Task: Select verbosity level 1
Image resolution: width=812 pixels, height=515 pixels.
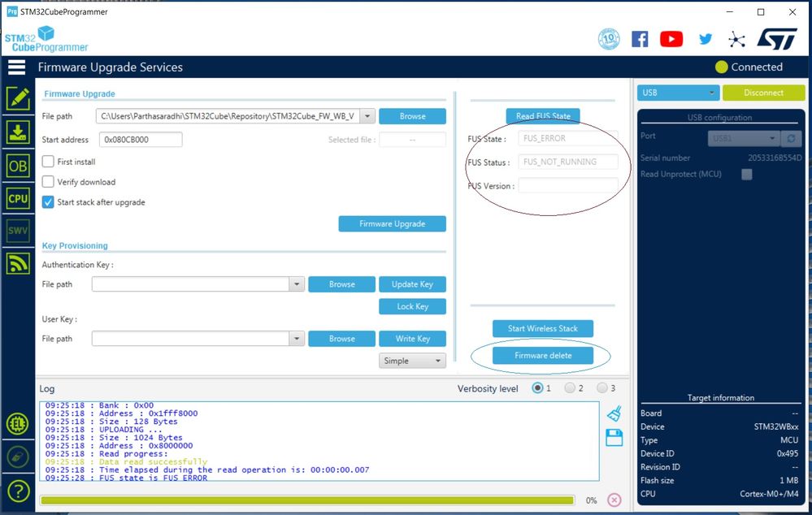Action: (x=537, y=387)
